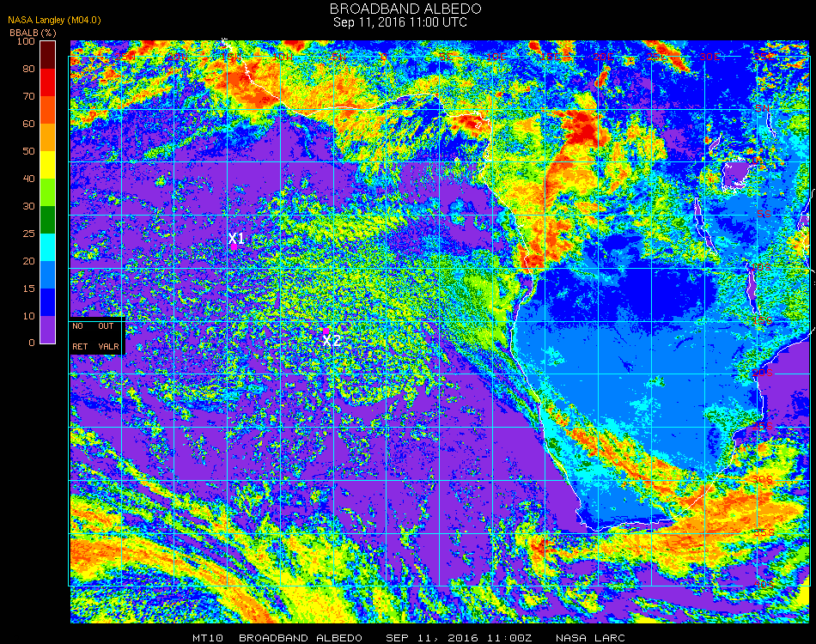816x644 pixels.
Task: Click the '80' value on the scale
Action: [x=28, y=69]
